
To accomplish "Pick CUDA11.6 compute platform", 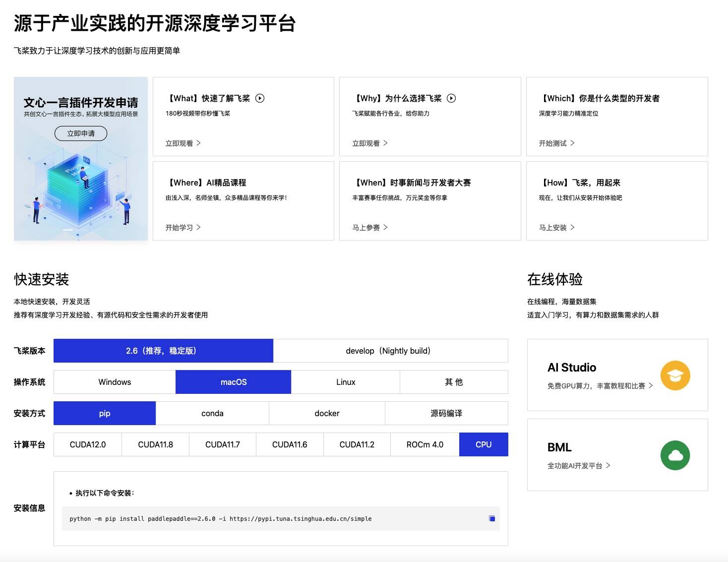I will coord(290,444).
